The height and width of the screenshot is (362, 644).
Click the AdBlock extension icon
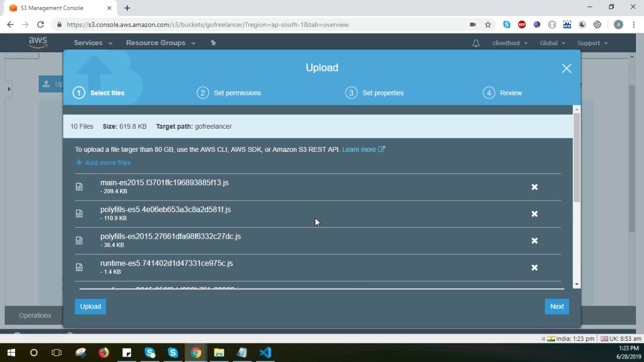click(x=522, y=25)
